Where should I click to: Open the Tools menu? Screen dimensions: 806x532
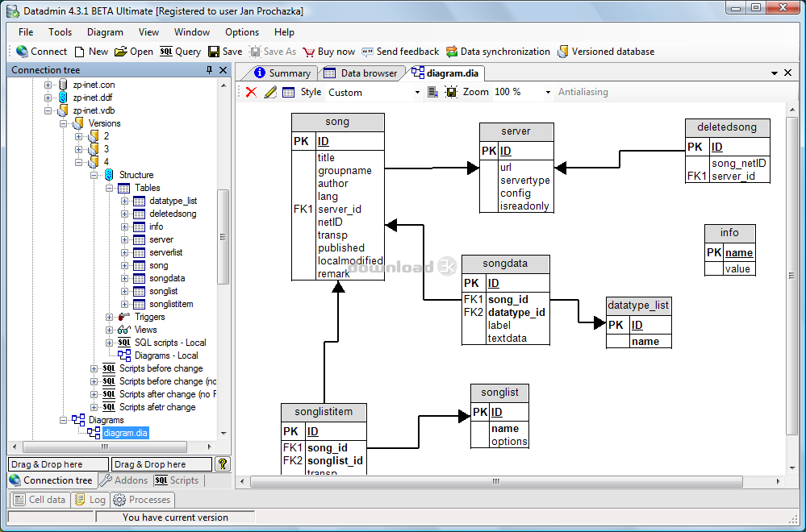61,31
